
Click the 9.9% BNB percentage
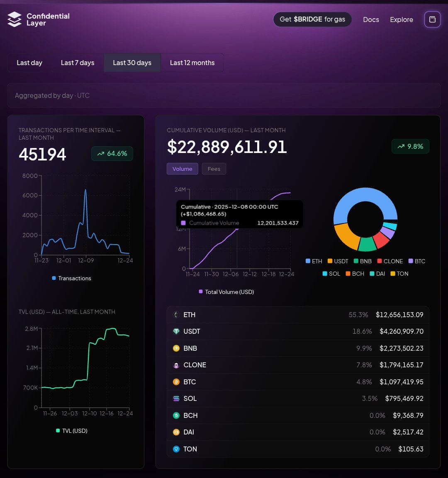364,348
